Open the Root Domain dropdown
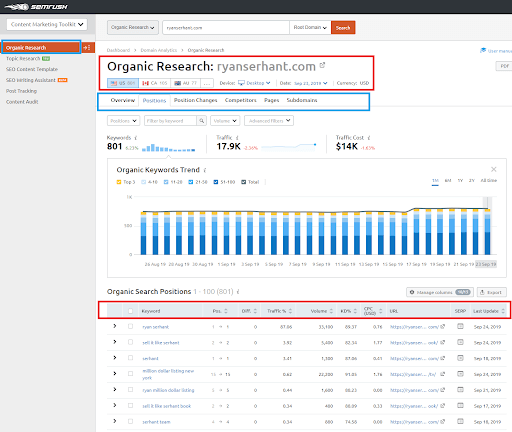 [310, 27]
